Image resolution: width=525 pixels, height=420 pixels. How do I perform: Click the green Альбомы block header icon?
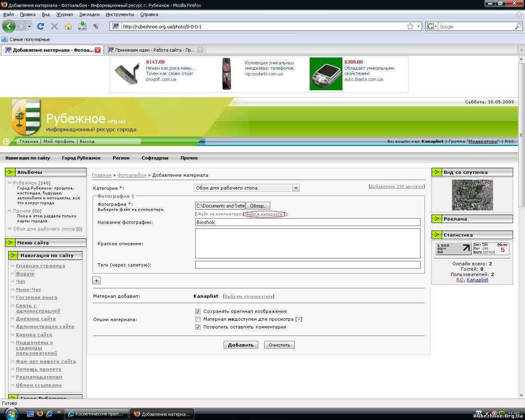pos(11,172)
